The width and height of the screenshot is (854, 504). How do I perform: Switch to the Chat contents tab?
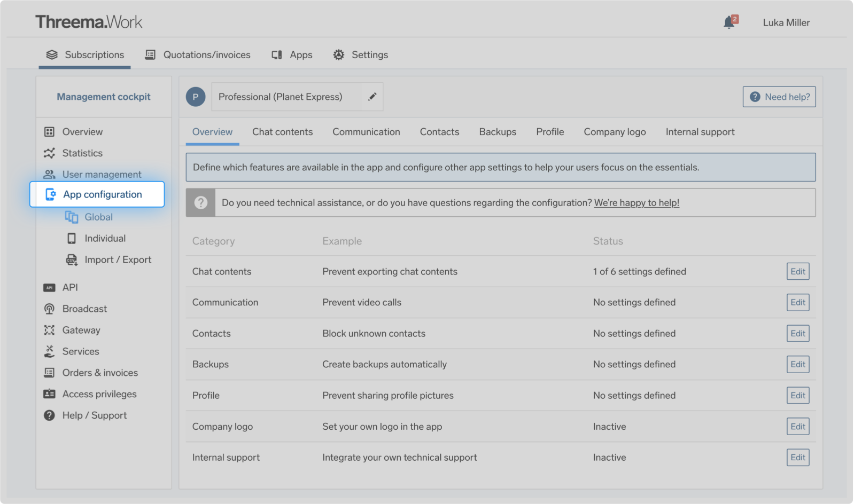pyautogui.click(x=282, y=132)
